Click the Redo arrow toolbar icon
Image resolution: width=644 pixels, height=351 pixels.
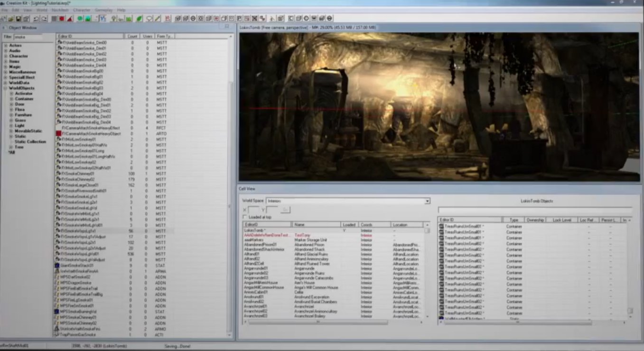click(x=44, y=19)
